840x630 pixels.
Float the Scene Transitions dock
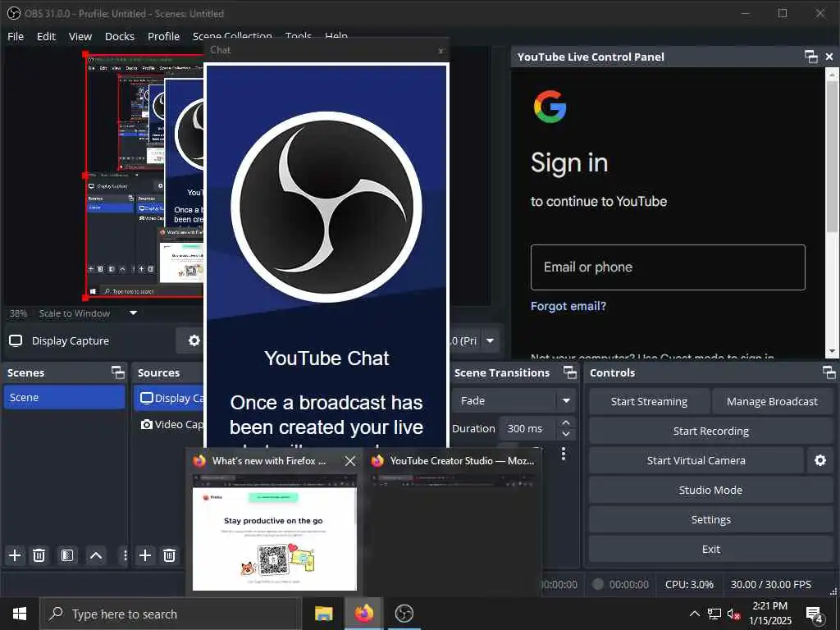tap(570, 372)
